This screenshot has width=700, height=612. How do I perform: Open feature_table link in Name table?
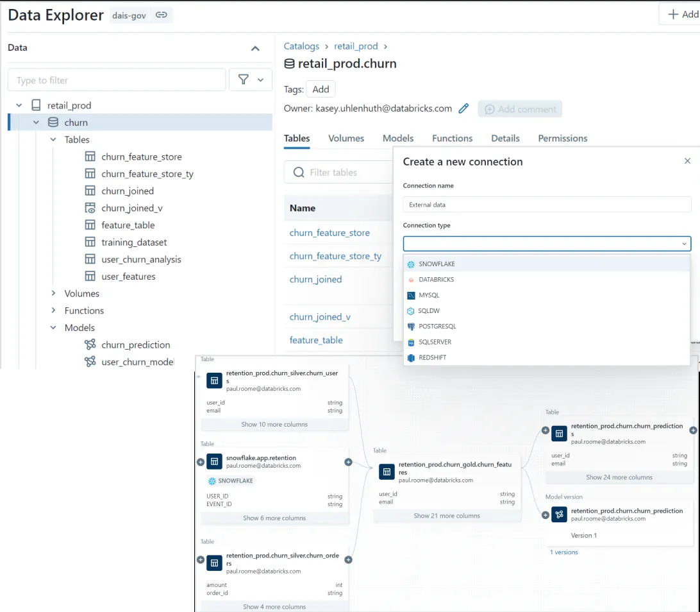point(316,339)
